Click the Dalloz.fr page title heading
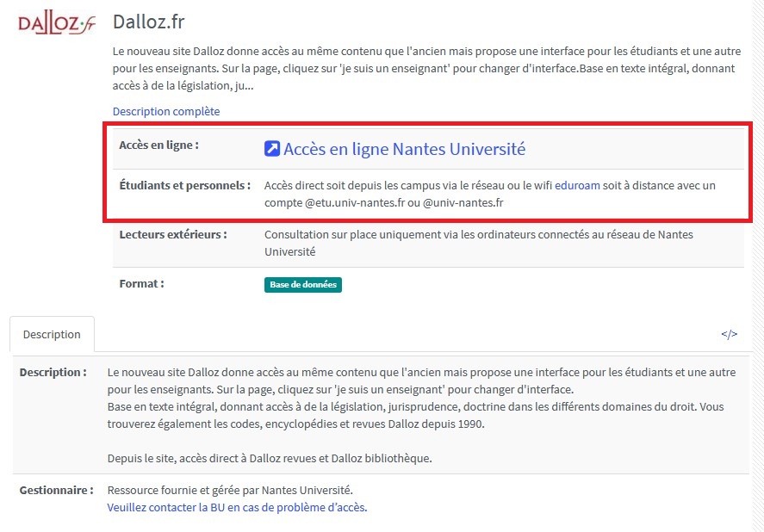 (x=149, y=22)
